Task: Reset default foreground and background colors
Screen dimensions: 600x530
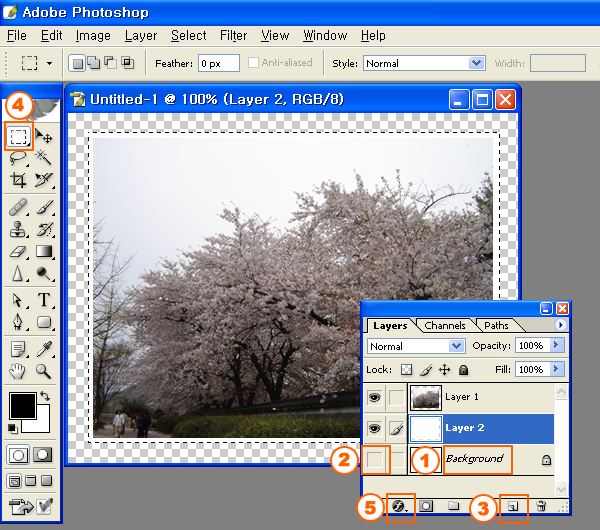Action: [13, 429]
